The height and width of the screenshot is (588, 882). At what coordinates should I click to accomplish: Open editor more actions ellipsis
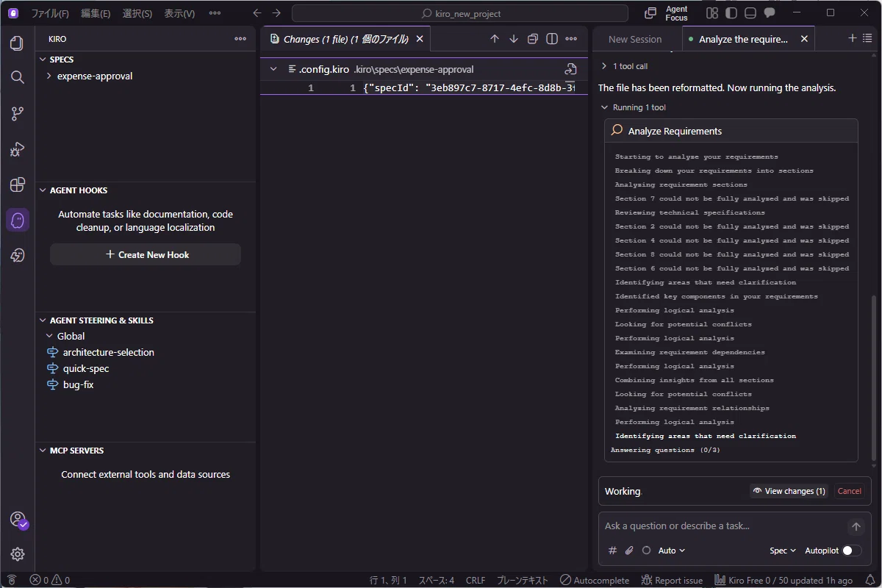click(572, 39)
